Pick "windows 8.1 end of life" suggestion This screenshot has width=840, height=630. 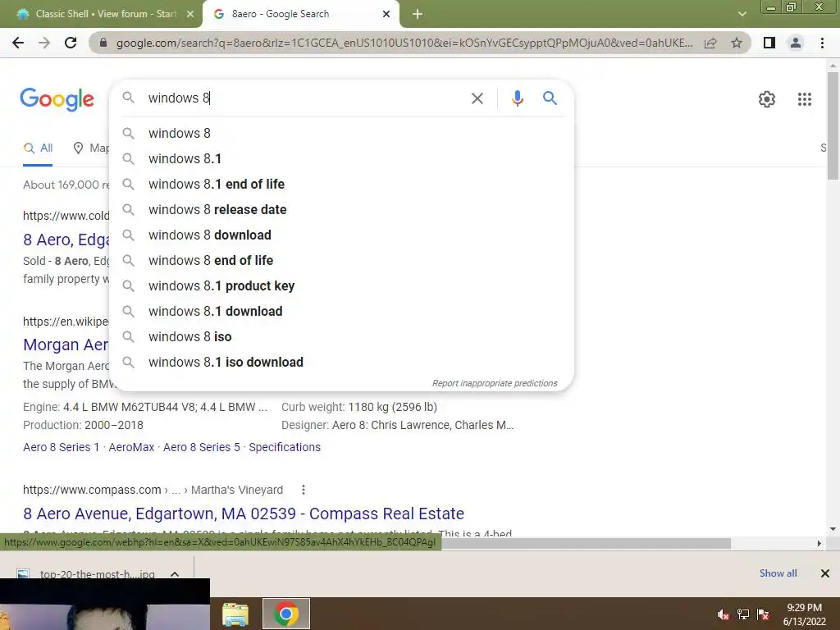342,184
